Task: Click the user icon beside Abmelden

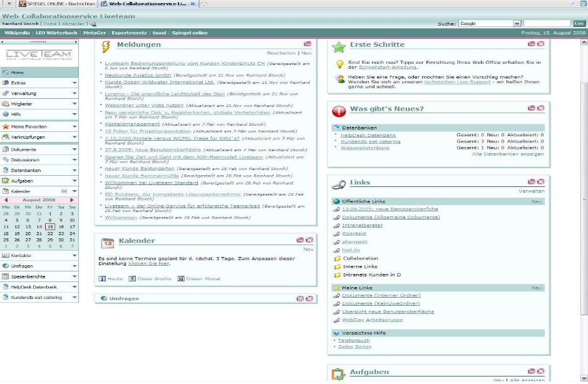Action: [93, 24]
